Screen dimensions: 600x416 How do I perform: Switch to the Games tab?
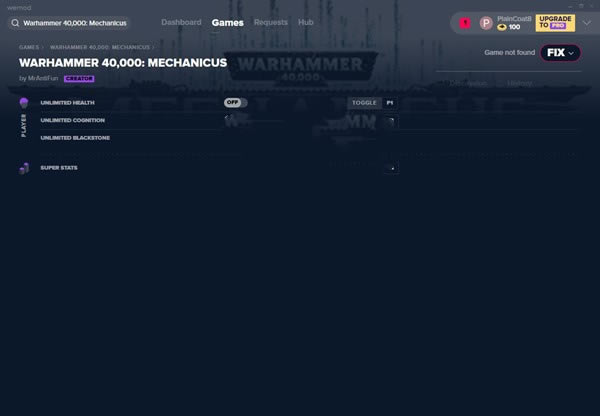pyautogui.click(x=227, y=22)
